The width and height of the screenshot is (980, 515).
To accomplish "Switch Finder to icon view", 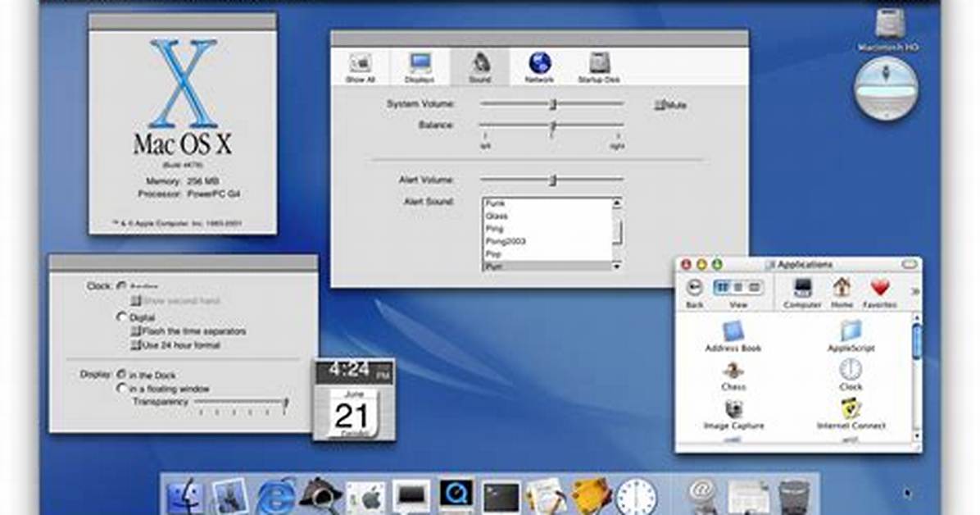I will 723,287.
